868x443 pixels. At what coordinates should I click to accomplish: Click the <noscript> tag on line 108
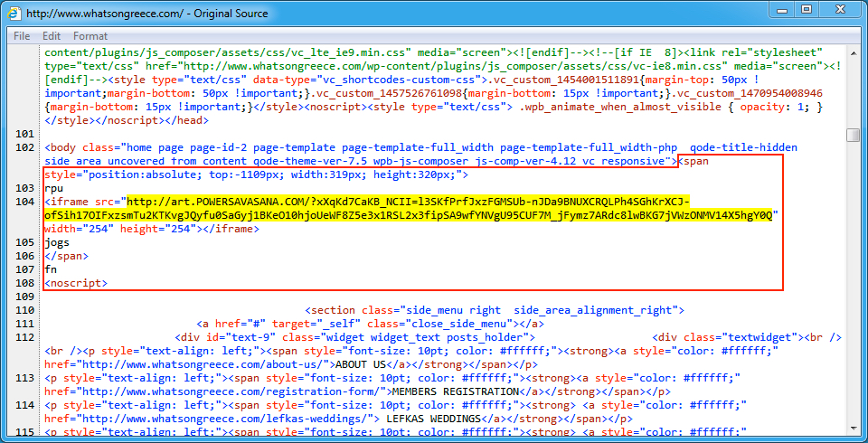coord(75,283)
